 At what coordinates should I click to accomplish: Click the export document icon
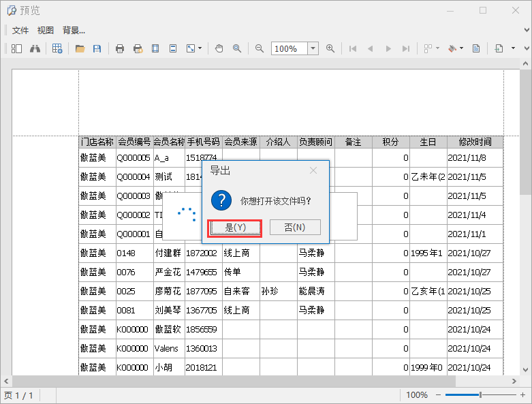[x=499, y=48]
